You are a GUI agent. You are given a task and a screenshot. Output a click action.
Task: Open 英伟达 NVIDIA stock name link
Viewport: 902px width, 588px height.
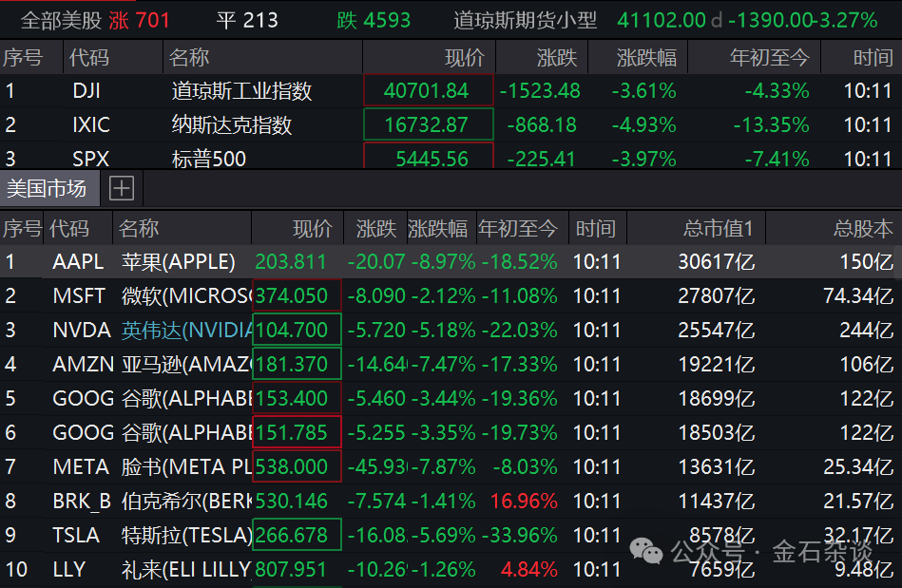[187, 331]
